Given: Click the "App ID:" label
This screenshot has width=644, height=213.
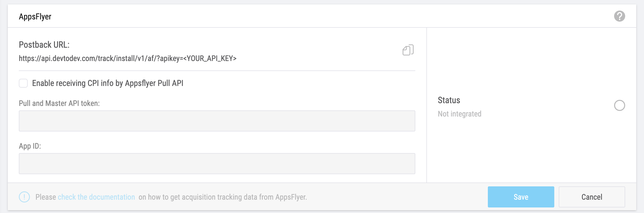Looking at the screenshot, I should 30,146.
